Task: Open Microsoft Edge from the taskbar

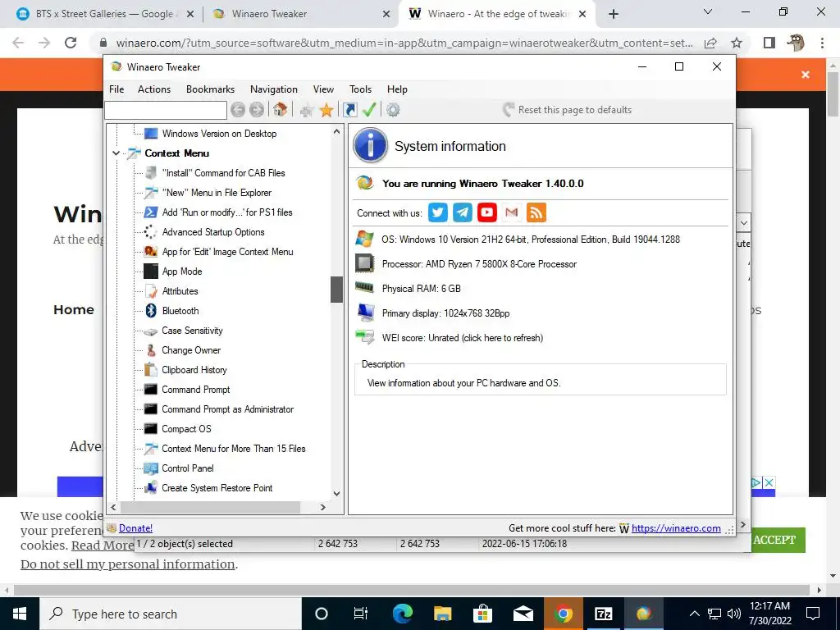Action: tap(402, 614)
